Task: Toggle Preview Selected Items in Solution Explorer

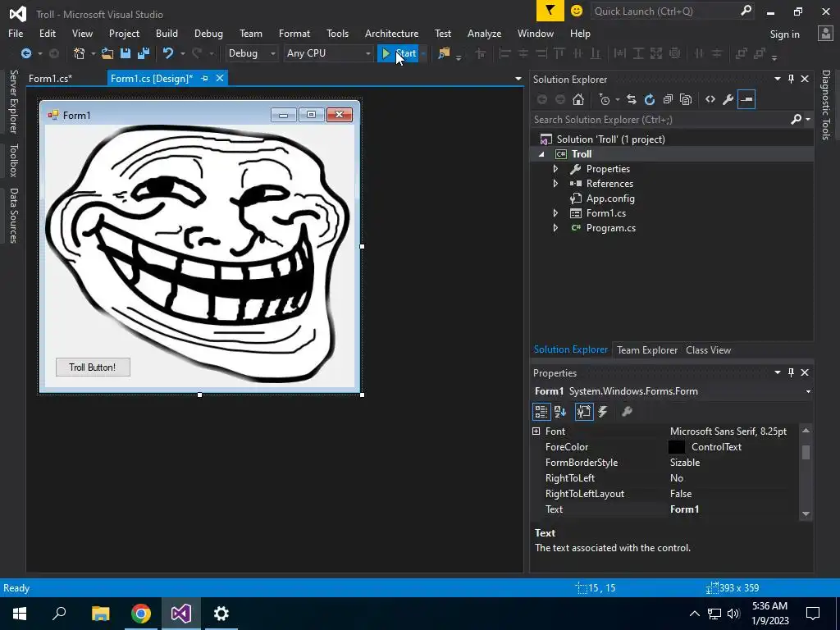Action: 746,99
